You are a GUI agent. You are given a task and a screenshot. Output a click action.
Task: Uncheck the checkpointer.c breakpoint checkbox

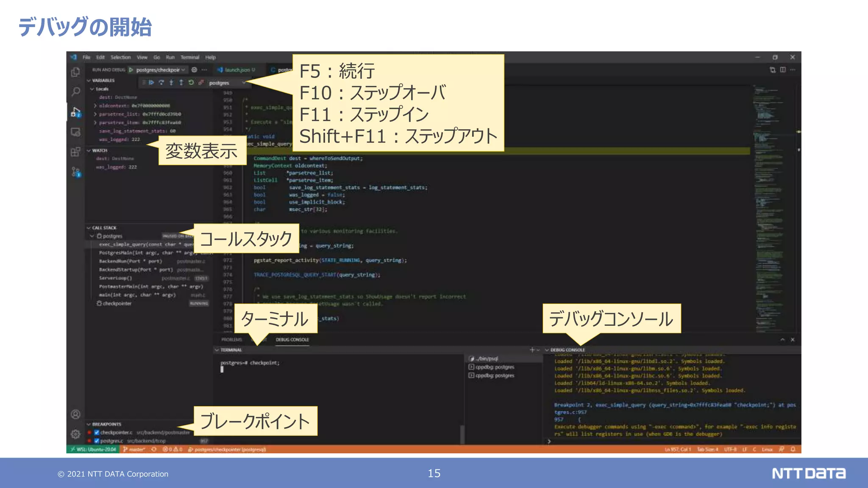(x=97, y=433)
